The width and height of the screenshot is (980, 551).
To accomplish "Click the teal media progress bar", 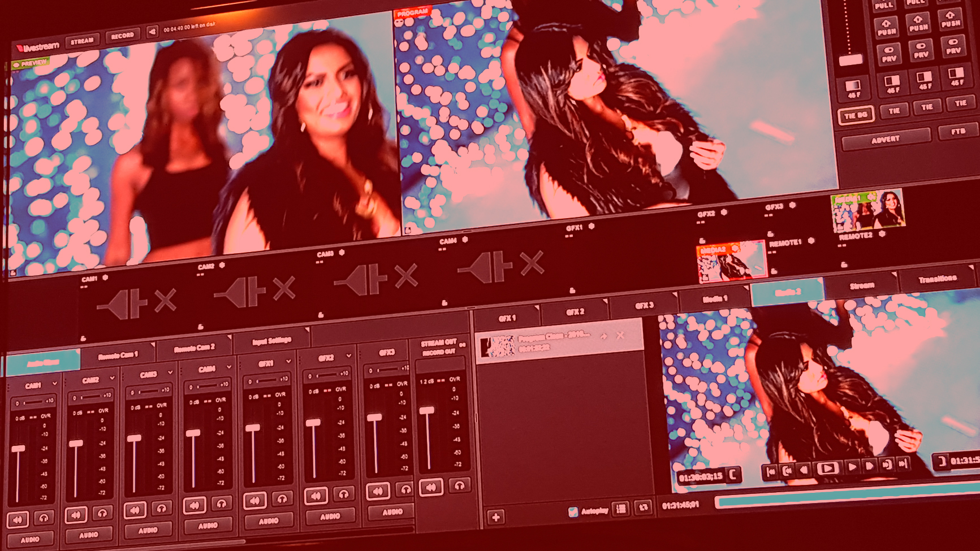I will click(847, 495).
